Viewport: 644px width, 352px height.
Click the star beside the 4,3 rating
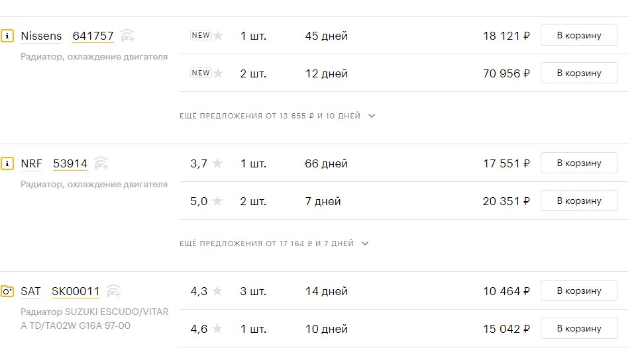(217, 291)
